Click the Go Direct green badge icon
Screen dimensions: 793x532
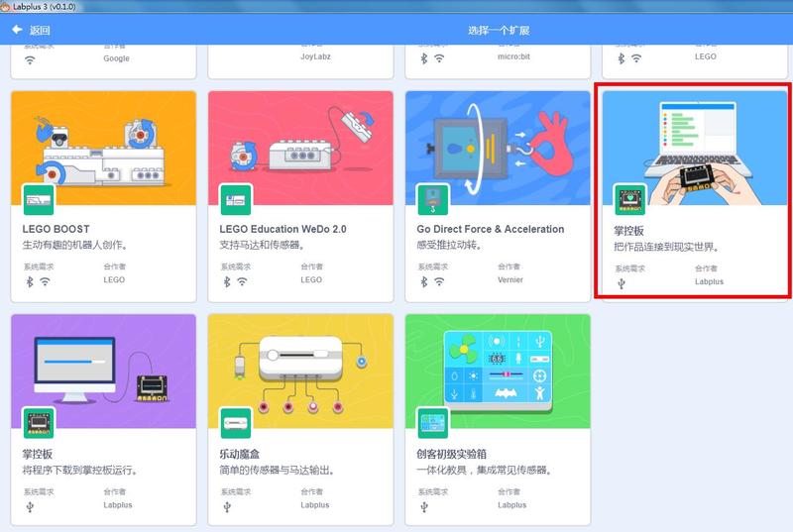pyautogui.click(x=432, y=199)
